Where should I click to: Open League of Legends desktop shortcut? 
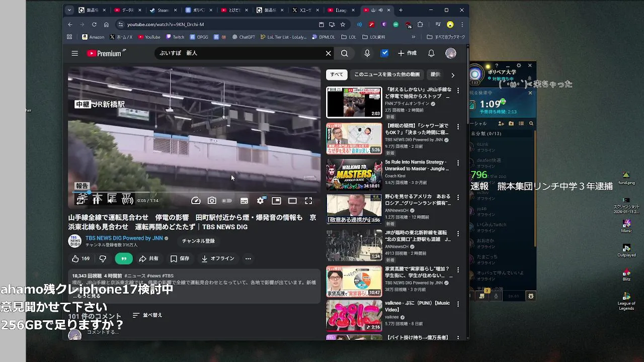pyautogui.click(x=626, y=301)
